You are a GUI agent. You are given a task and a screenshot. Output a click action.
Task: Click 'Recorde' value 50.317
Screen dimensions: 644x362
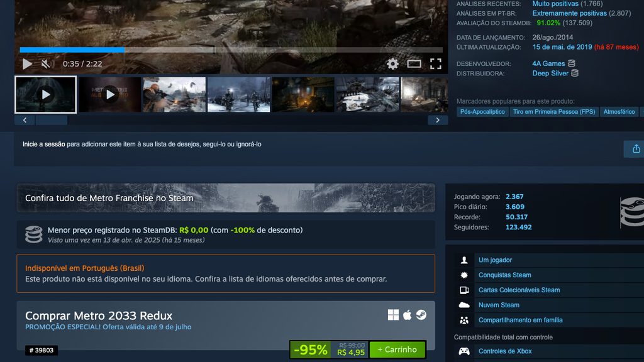point(517,217)
